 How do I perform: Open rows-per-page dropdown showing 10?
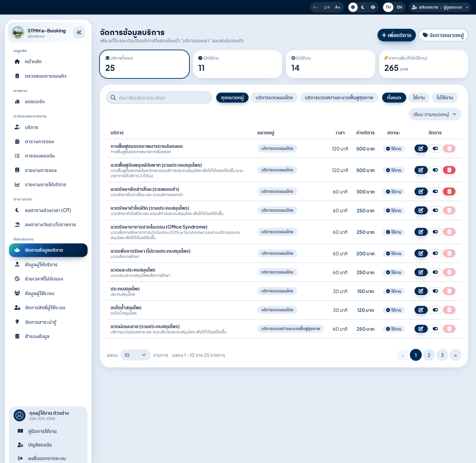point(135,355)
